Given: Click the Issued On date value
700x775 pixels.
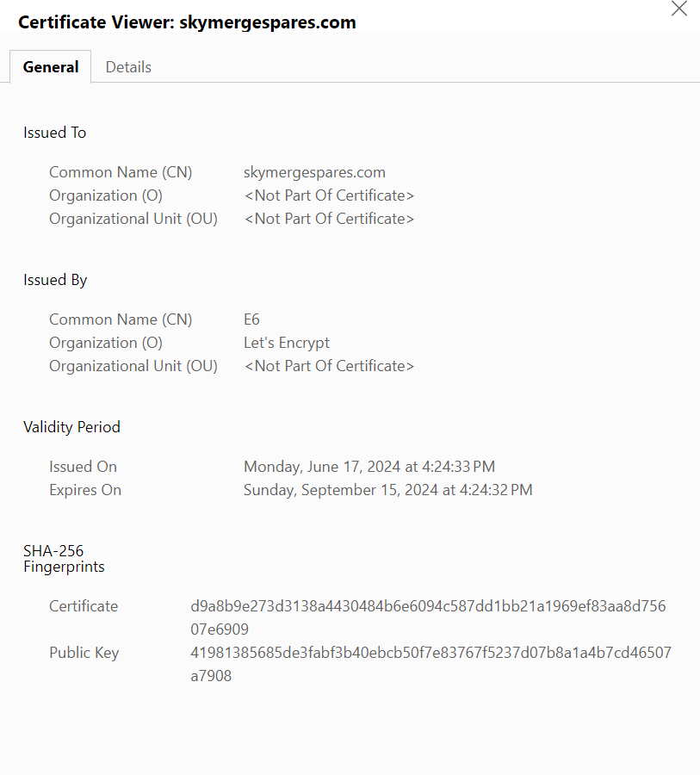Looking at the screenshot, I should 369,467.
